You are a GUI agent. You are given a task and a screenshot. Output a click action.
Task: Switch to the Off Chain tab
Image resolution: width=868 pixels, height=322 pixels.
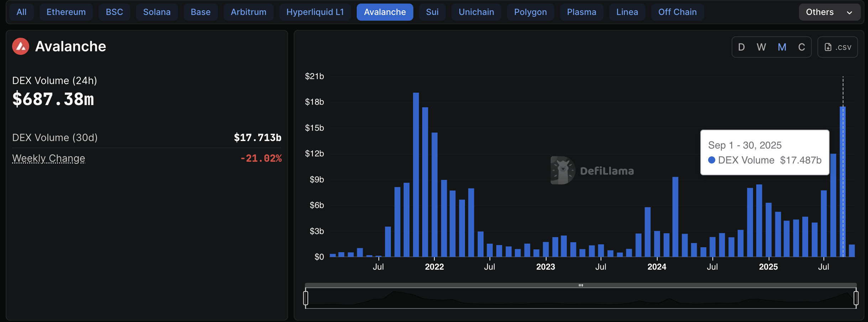pos(677,12)
